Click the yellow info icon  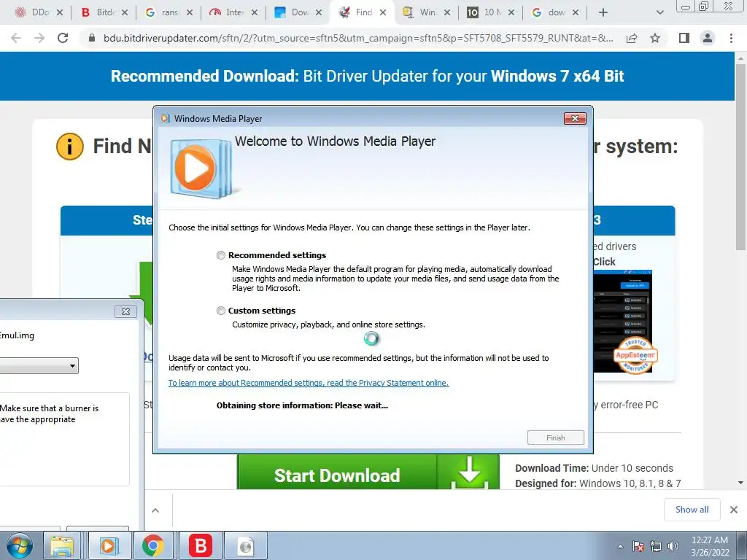pyautogui.click(x=69, y=146)
